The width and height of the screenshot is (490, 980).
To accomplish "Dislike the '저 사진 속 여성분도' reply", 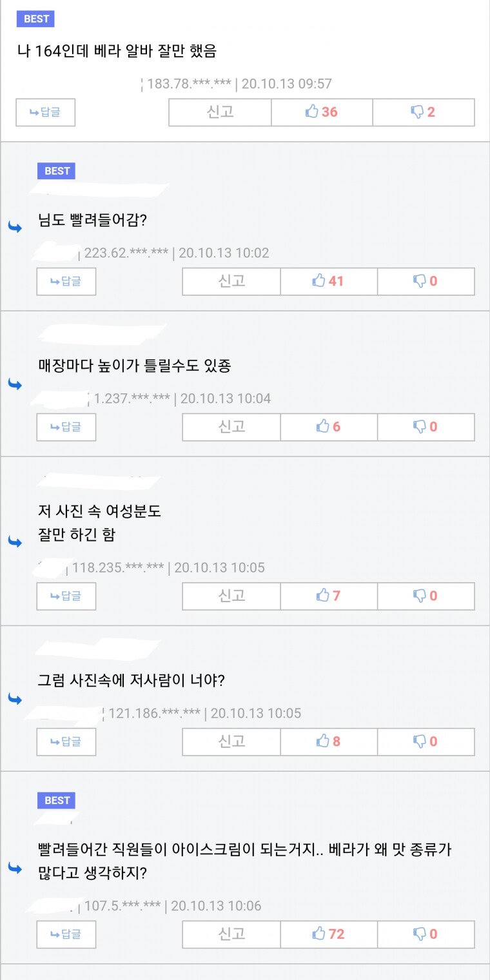I will pyautogui.click(x=426, y=596).
